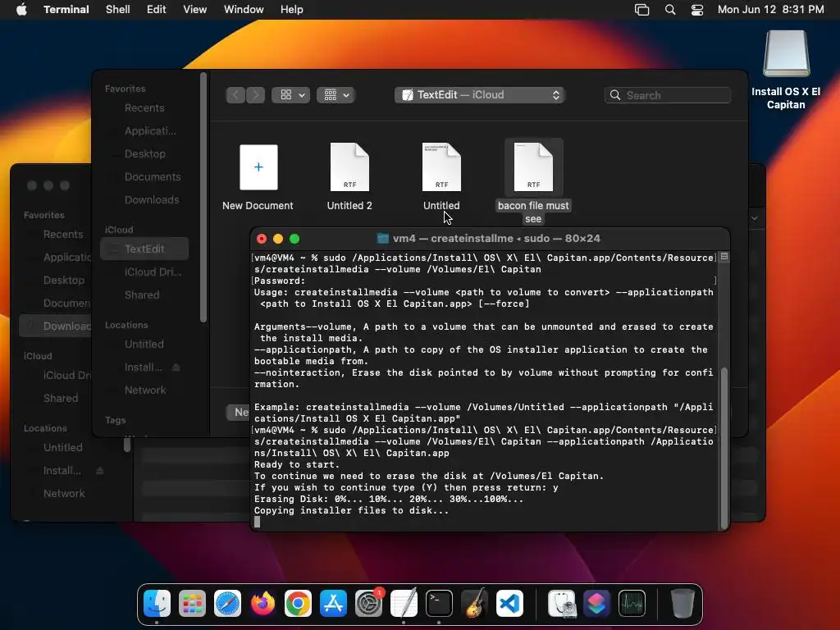
Task: Go back in the TextEdit file dialog
Action: (x=235, y=95)
